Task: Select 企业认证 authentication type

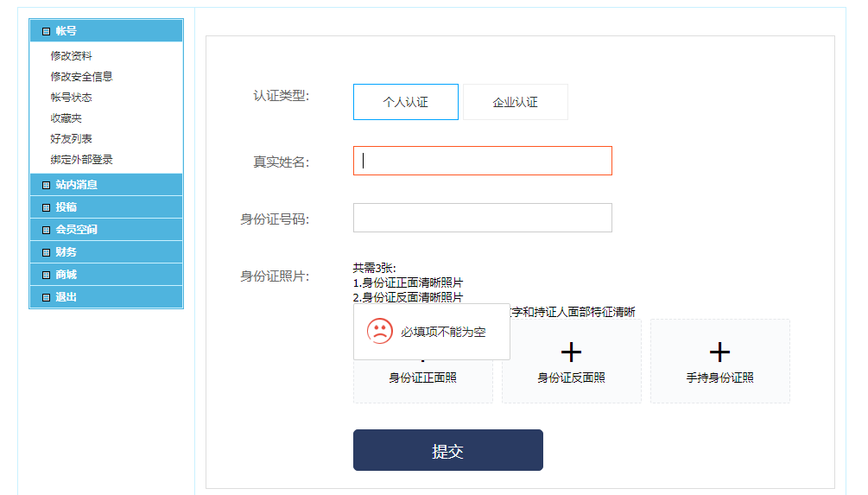Action: click(515, 102)
